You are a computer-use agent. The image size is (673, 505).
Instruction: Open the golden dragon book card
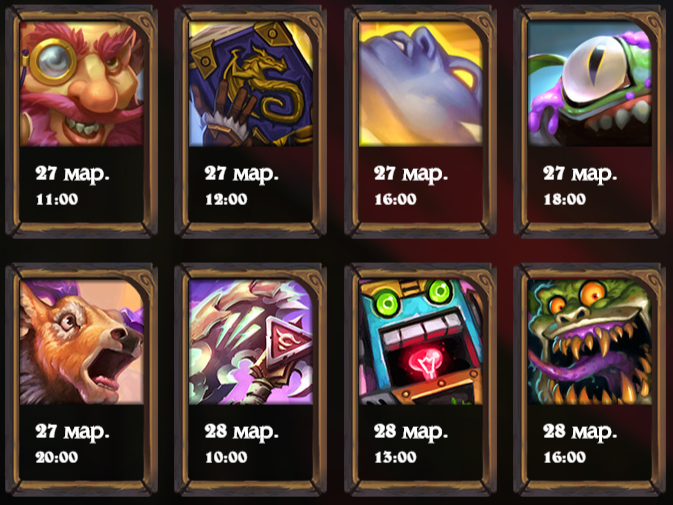click(x=251, y=84)
